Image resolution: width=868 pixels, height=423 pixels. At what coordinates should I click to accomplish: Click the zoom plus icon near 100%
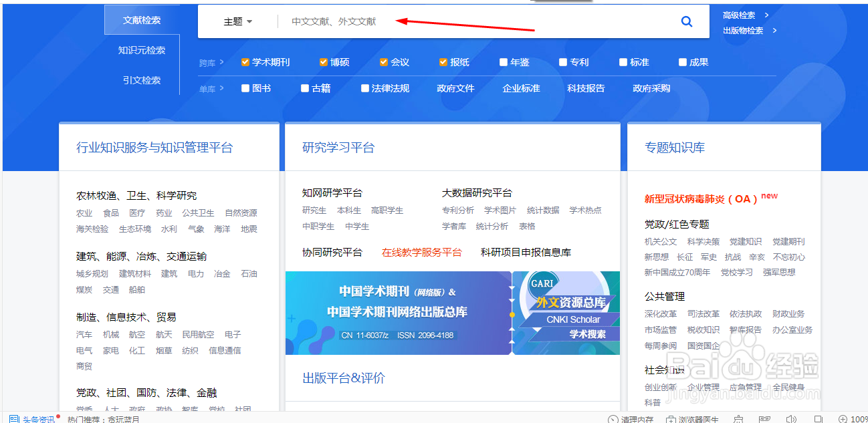click(x=844, y=419)
